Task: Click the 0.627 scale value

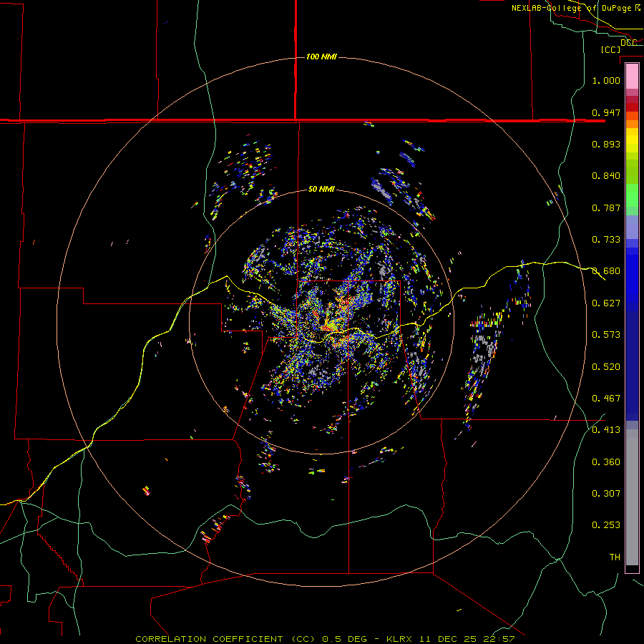Action: (x=606, y=303)
